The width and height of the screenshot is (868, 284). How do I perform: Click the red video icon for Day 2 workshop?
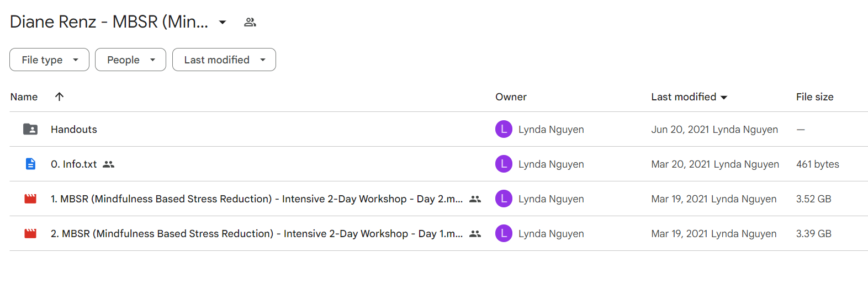coord(30,199)
